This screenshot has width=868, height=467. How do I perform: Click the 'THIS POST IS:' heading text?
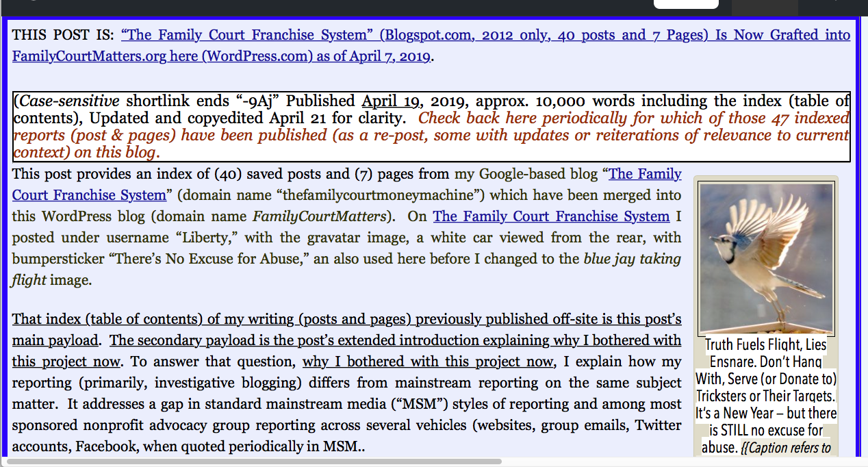click(64, 35)
